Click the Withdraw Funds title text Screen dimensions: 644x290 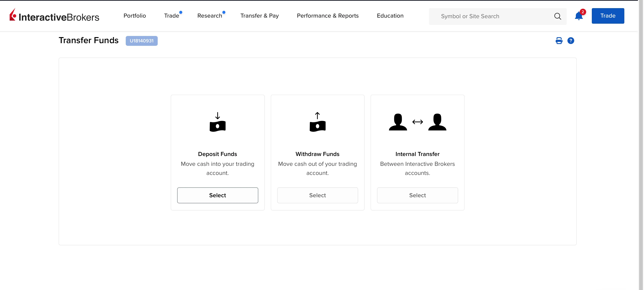point(317,154)
